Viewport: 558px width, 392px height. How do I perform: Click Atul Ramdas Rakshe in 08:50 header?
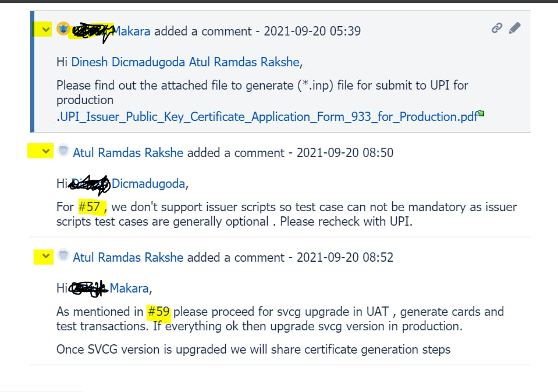(x=128, y=152)
